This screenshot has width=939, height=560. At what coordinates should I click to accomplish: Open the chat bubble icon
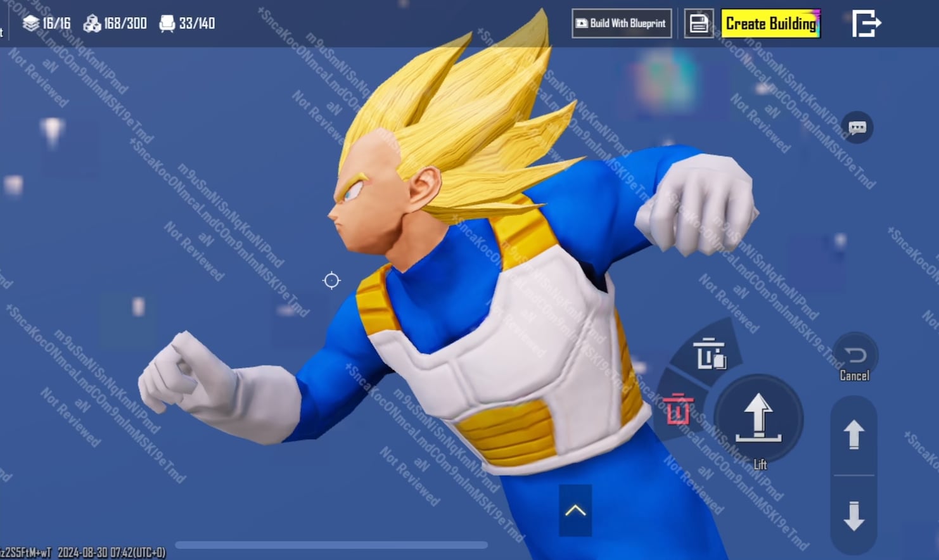point(857,127)
